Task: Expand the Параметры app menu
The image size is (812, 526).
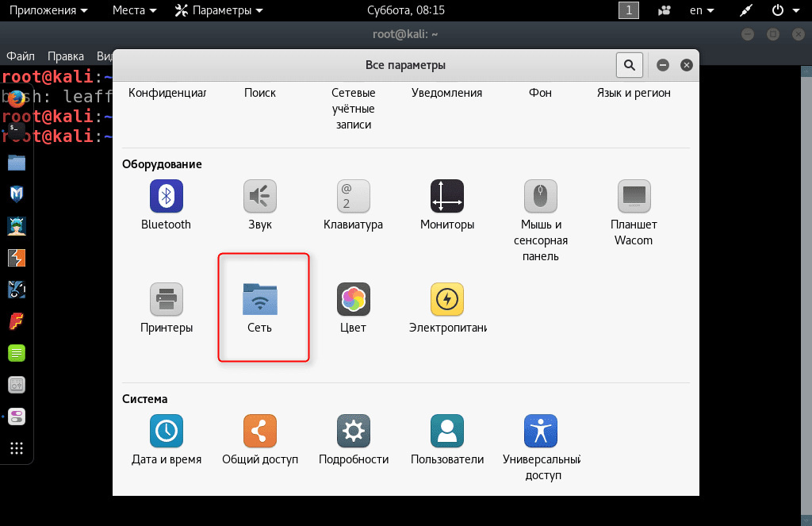Action: click(x=219, y=10)
